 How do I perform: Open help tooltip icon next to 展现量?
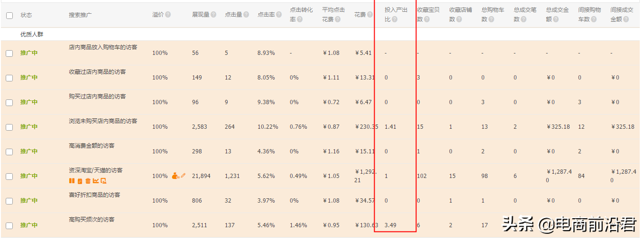point(213,15)
